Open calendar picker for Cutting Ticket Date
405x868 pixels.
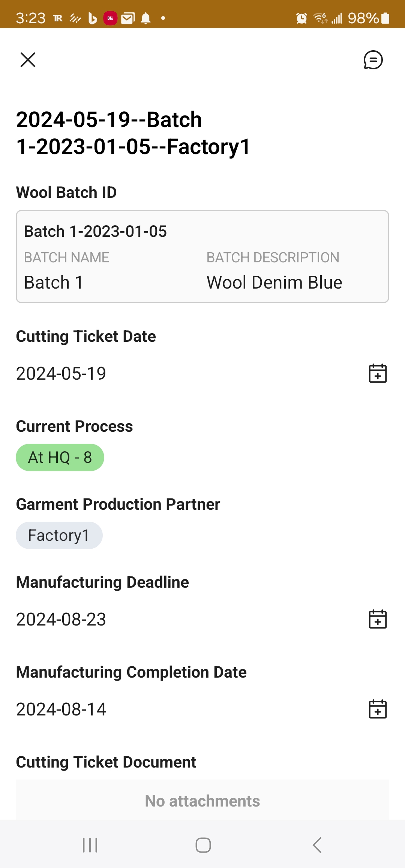pos(378,373)
